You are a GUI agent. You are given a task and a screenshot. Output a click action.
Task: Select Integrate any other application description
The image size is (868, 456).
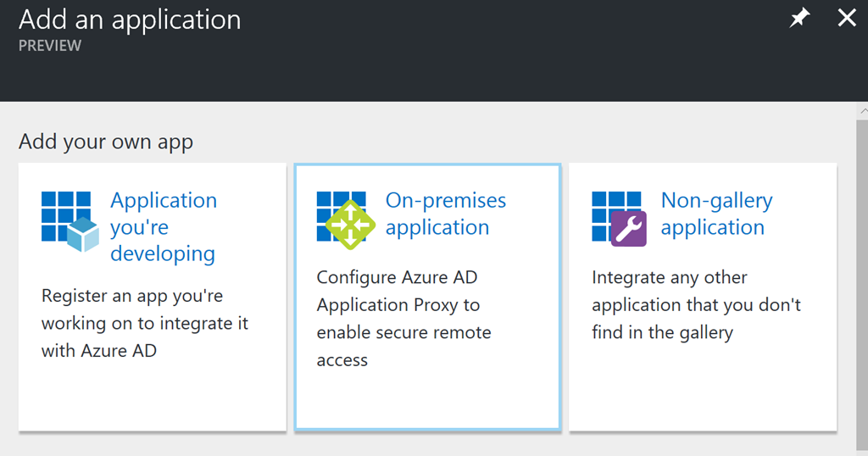click(x=697, y=304)
